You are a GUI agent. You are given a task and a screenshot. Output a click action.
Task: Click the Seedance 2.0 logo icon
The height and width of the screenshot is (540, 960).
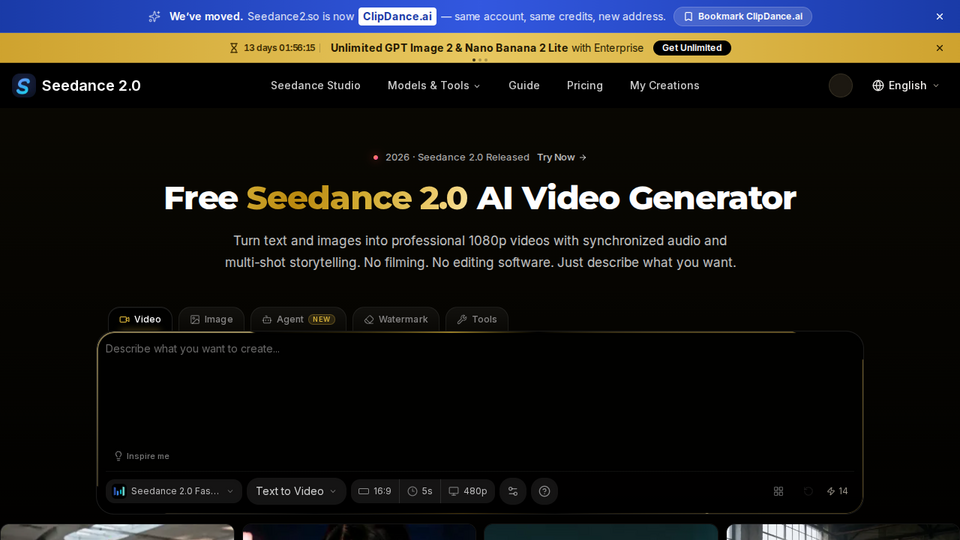[x=23, y=86]
